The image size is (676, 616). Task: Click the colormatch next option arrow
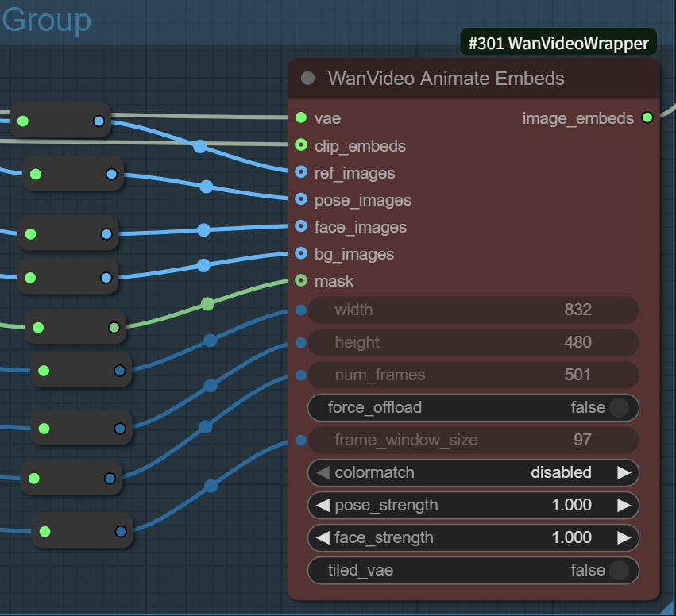pyautogui.click(x=624, y=472)
